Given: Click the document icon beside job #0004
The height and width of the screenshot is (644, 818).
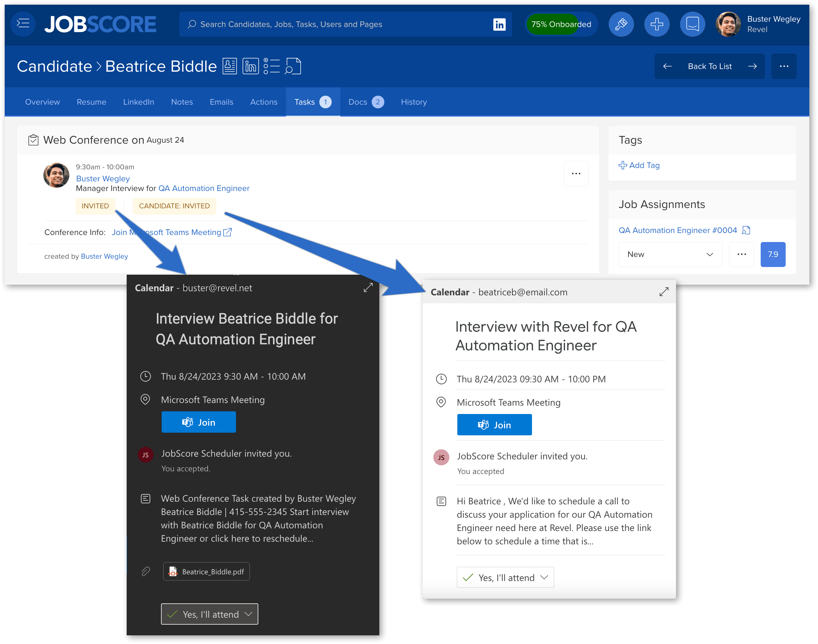Looking at the screenshot, I should pyautogui.click(x=746, y=230).
